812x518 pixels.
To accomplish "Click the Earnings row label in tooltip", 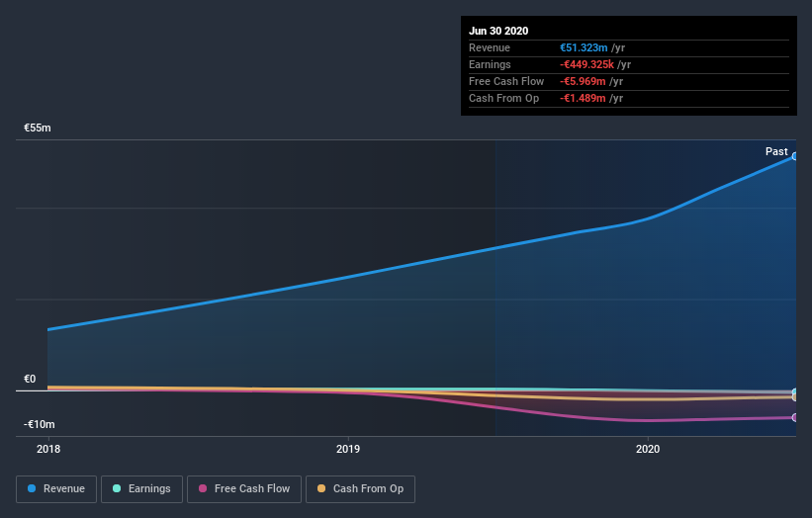I will pyautogui.click(x=490, y=64).
